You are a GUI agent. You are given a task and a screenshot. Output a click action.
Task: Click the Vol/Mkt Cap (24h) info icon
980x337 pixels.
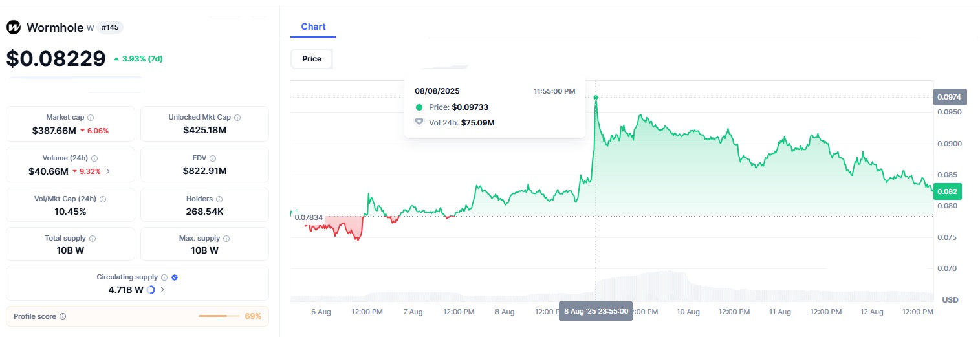pyautogui.click(x=103, y=199)
